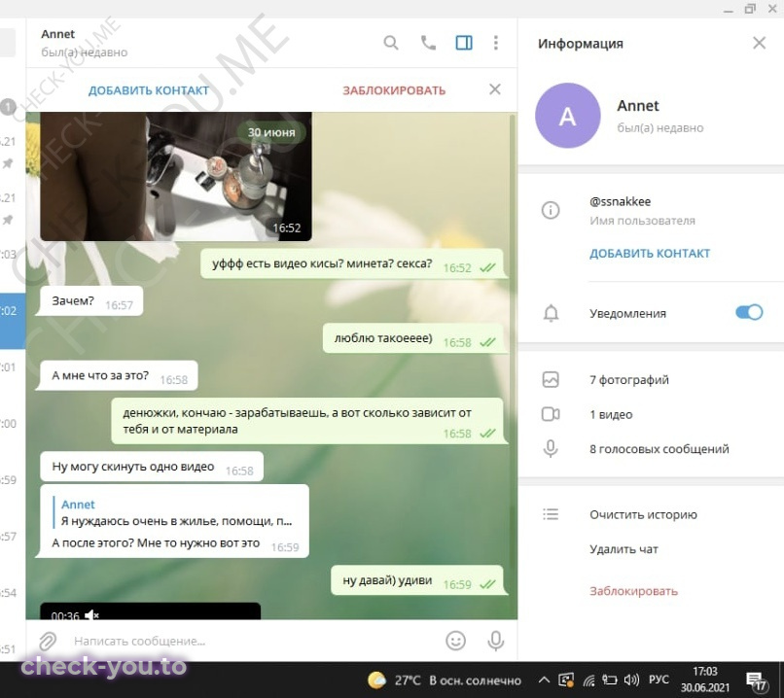
Task: Close the Информация panel
Action: [759, 43]
